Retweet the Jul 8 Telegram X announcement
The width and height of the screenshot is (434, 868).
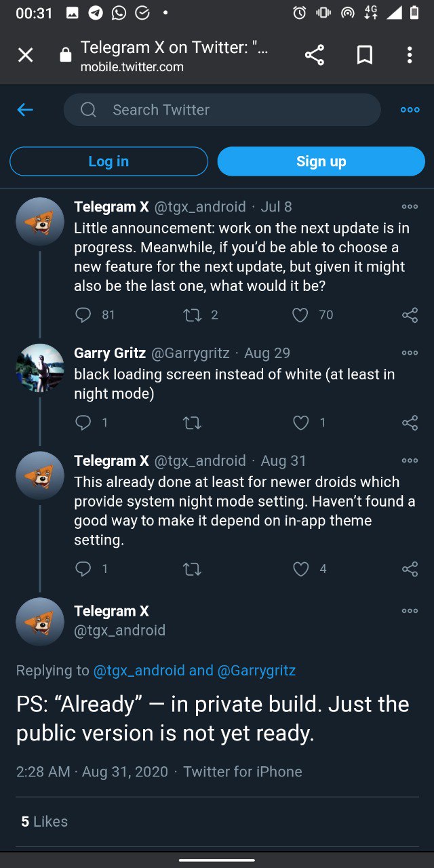click(192, 315)
